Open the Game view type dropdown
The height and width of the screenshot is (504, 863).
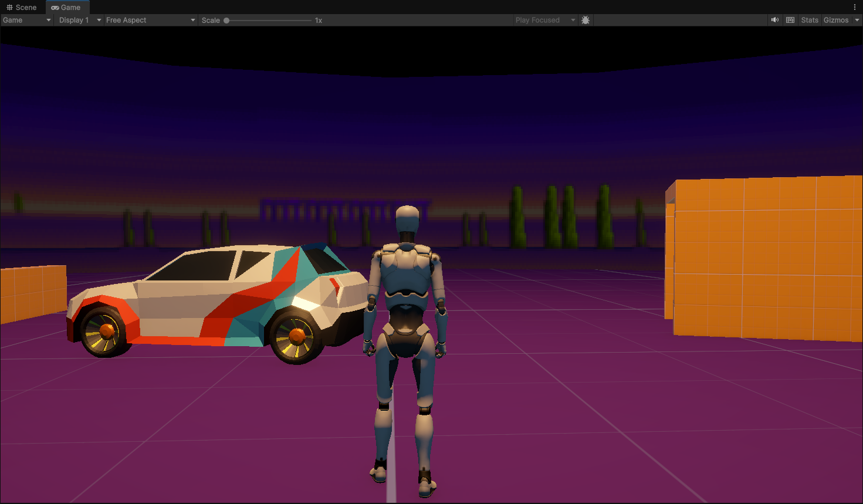click(26, 20)
